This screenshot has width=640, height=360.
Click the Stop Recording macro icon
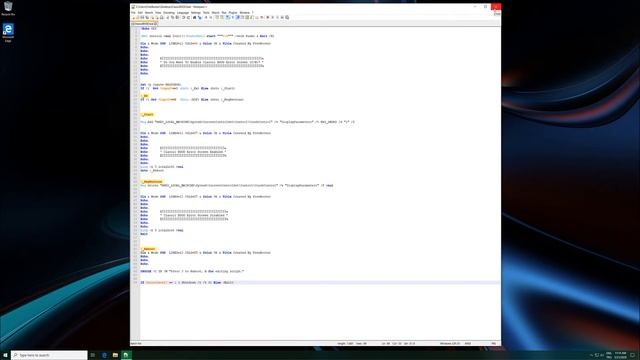(273, 18)
